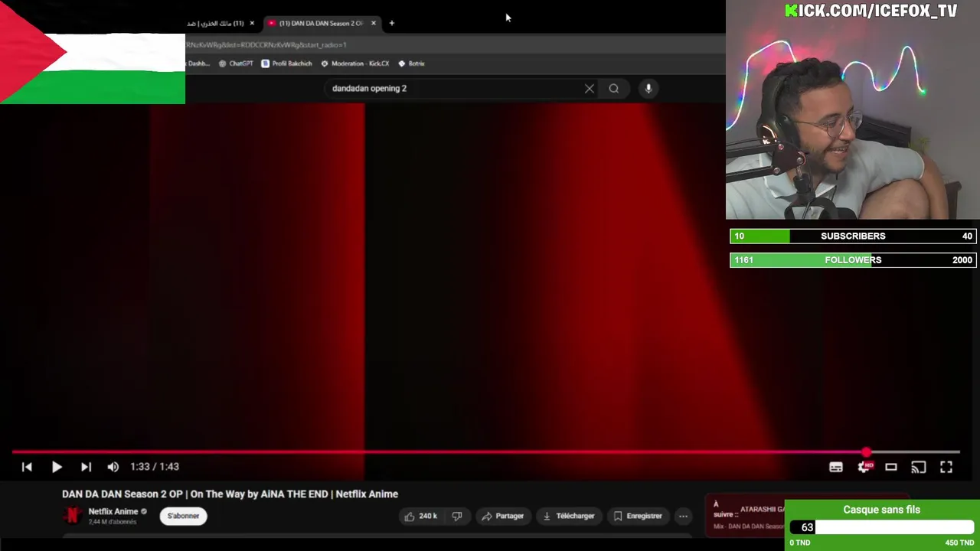Like the video (240 k)
The height and width of the screenshot is (551, 980).
click(420, 516)
